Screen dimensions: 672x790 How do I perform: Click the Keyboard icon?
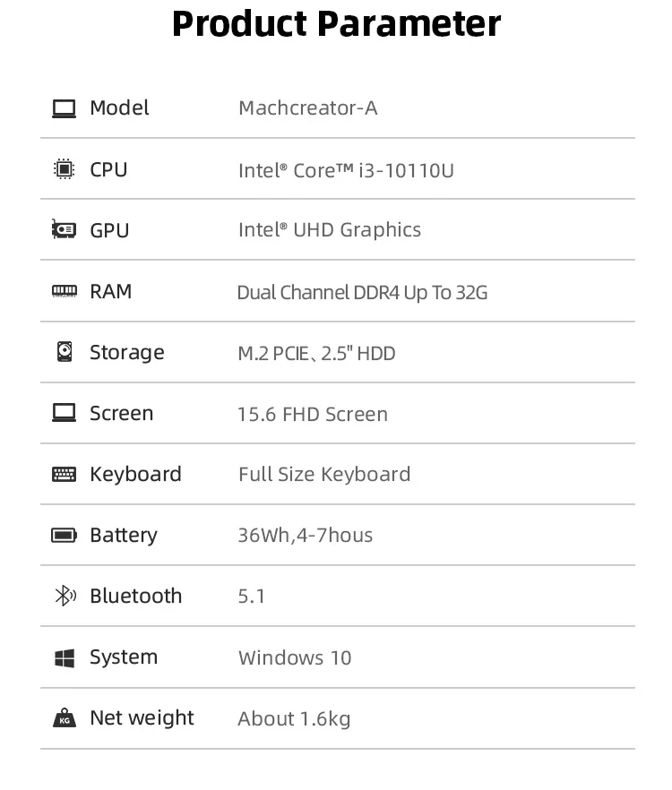64,475
